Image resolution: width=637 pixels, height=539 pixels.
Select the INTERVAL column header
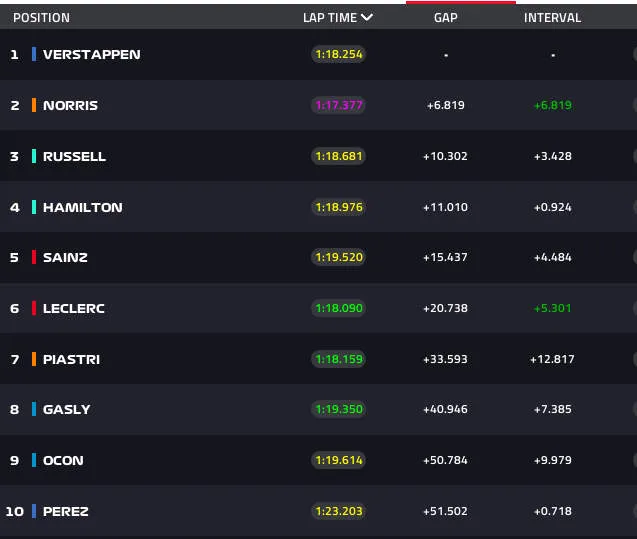coord(552,17)
